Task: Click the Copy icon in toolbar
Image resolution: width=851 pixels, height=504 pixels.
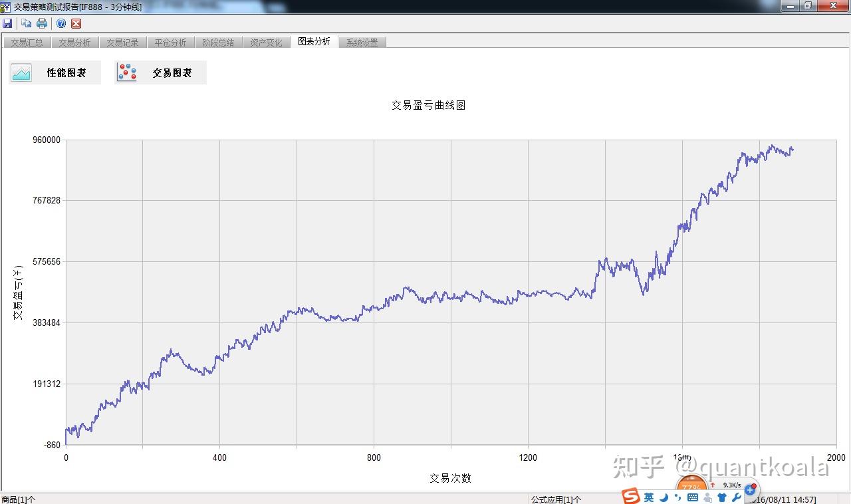Action: [27, 23]
